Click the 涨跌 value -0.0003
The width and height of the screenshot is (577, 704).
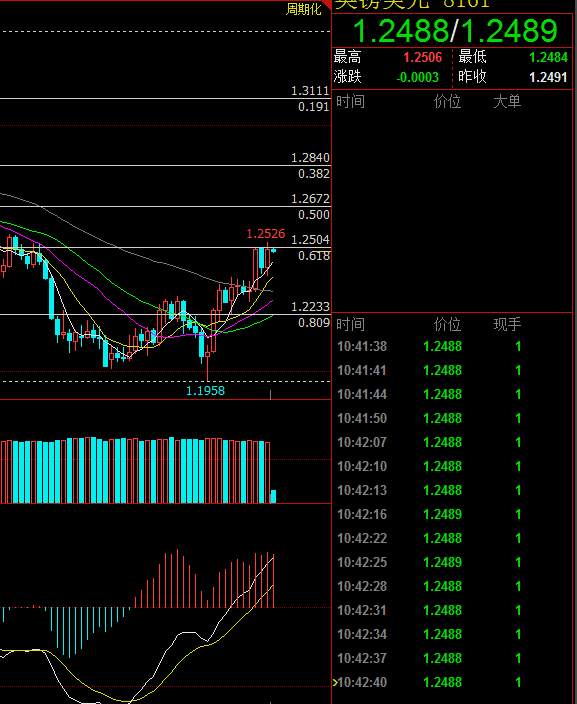(418, 77)
